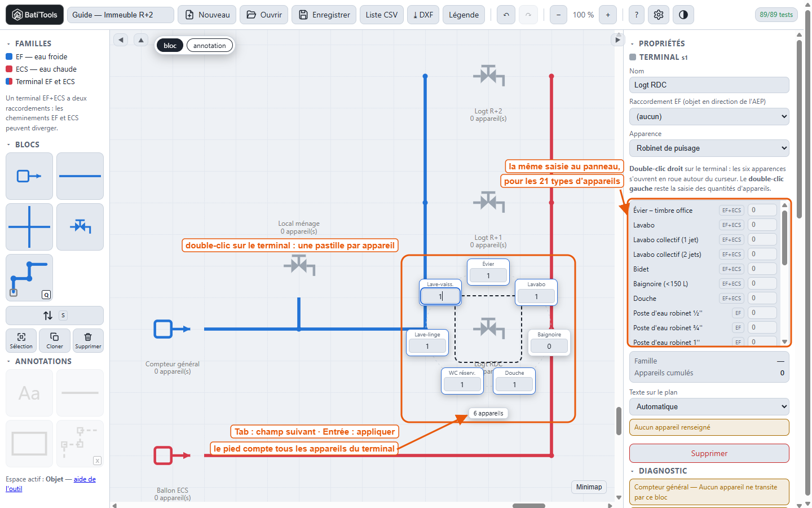Choose the terminal valve block tool
The width and height of the screenshot is (812, 508).
(x=80, y=227)
